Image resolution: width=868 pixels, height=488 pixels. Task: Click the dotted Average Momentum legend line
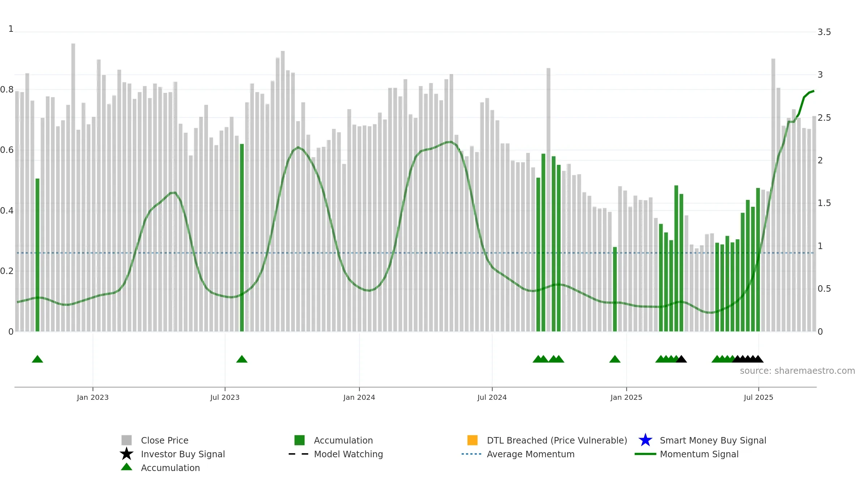point(472,454)
